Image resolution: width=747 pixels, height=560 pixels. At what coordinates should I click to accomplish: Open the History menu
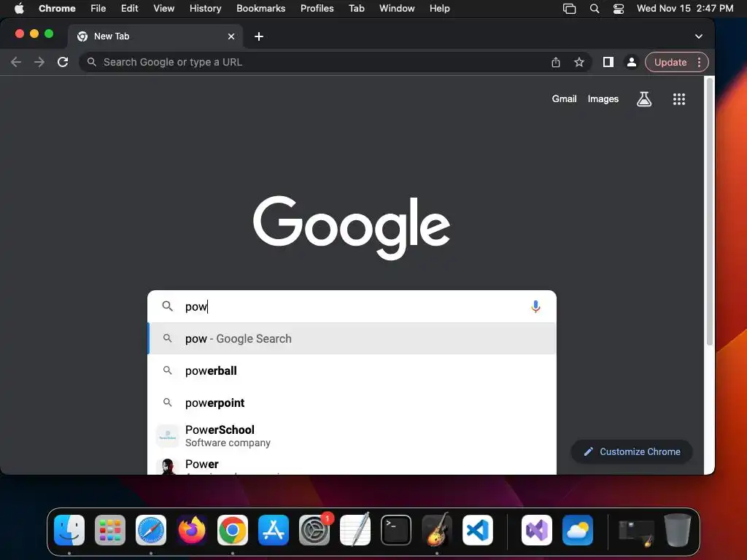tap(205, 9)
